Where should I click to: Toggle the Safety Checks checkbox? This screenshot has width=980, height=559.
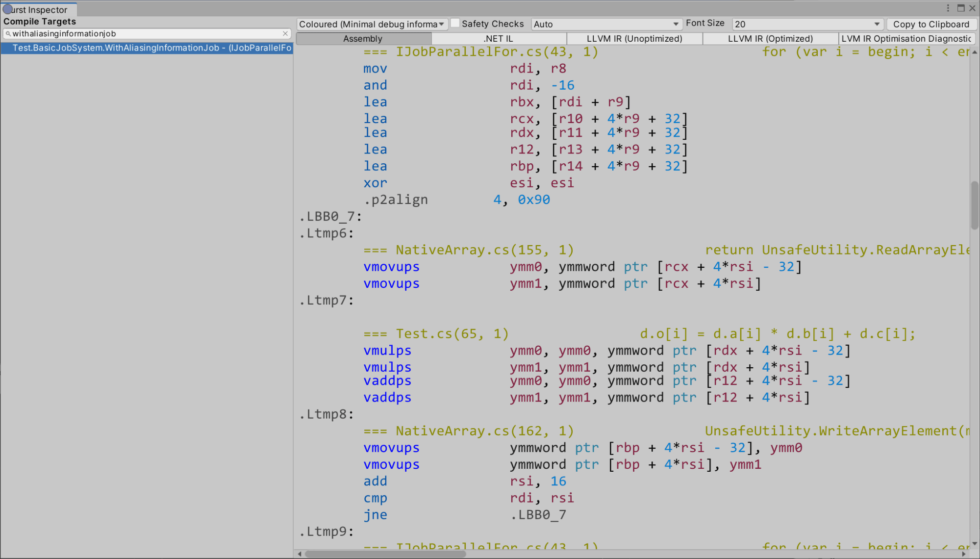(x=455, y=23)
